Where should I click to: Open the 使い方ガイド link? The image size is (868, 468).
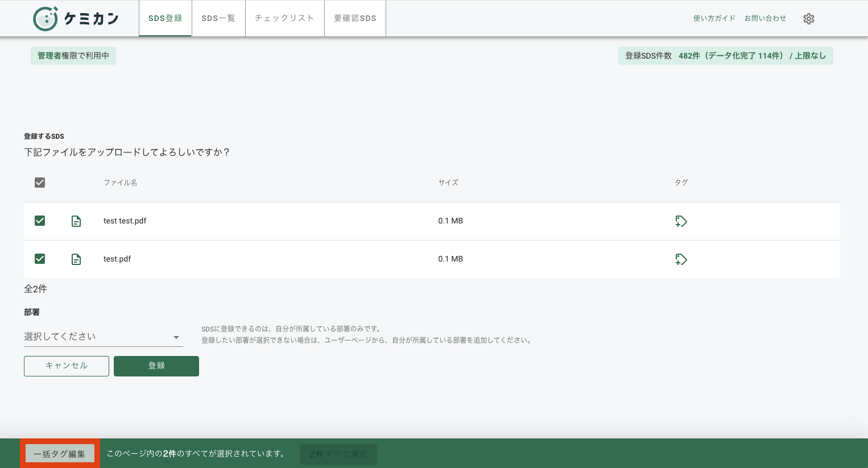pyautogui.click(x=714, y=18)
